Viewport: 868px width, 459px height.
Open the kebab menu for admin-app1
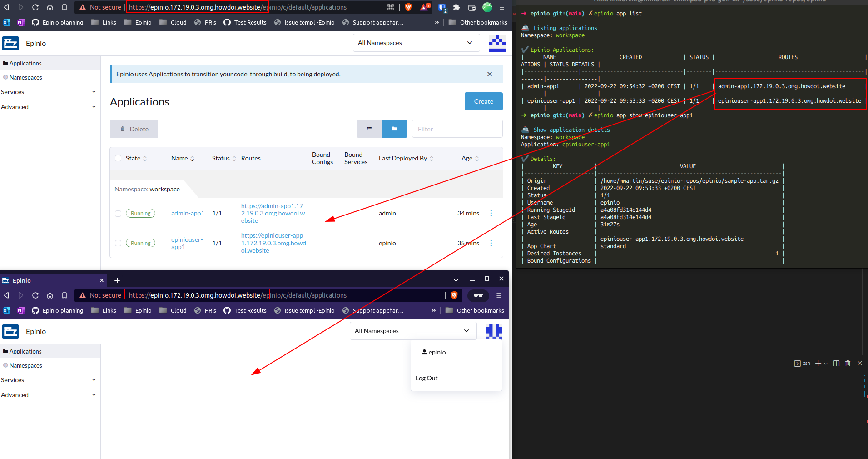pos(491,213)
